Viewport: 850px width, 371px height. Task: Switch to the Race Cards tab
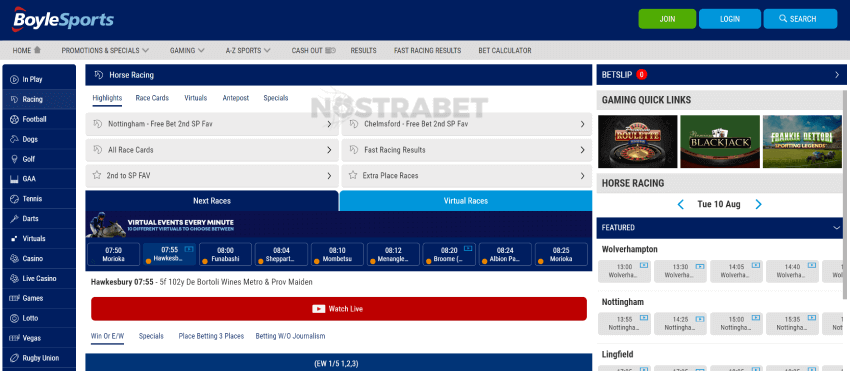tap(152, 98)
